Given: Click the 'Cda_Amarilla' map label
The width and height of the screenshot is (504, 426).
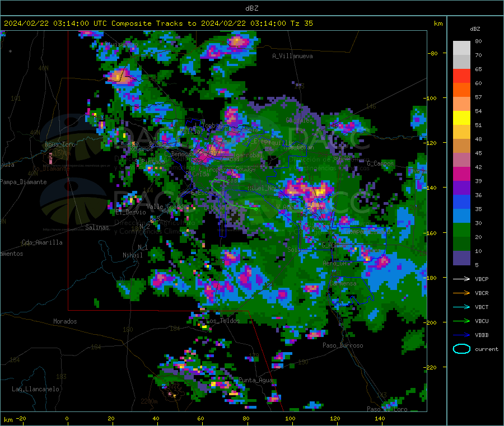Looking at the screenshot, I should [x=42, y=242].
